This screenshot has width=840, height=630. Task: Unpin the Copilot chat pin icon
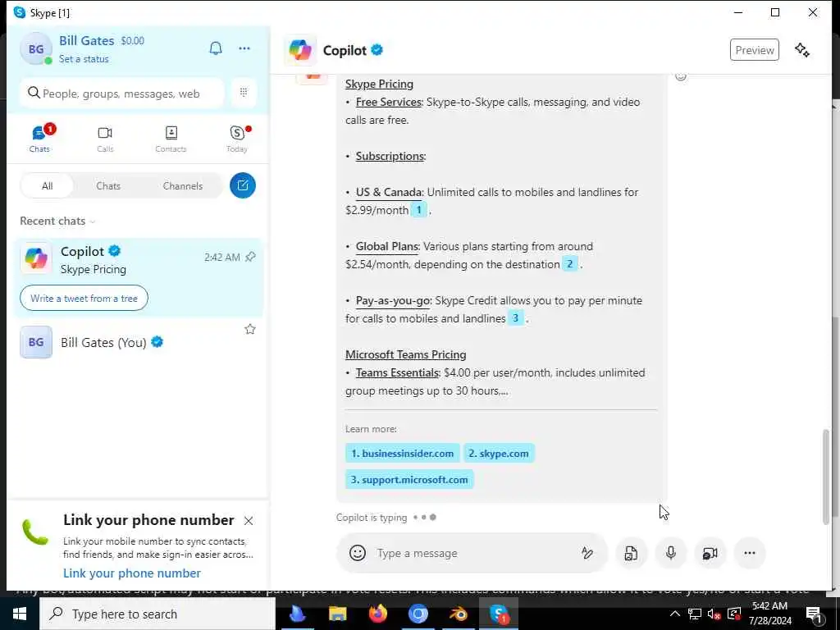[250, 257]
